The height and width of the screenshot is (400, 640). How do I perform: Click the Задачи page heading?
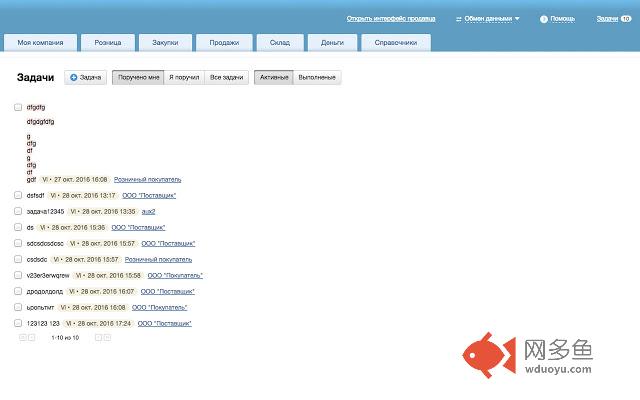pyautogui.click(x=36, y=78)
